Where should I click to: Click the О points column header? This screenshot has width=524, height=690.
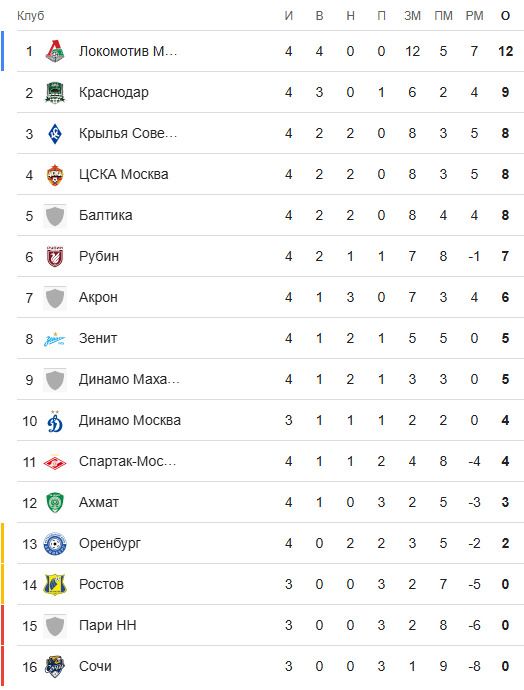(506, 16)
